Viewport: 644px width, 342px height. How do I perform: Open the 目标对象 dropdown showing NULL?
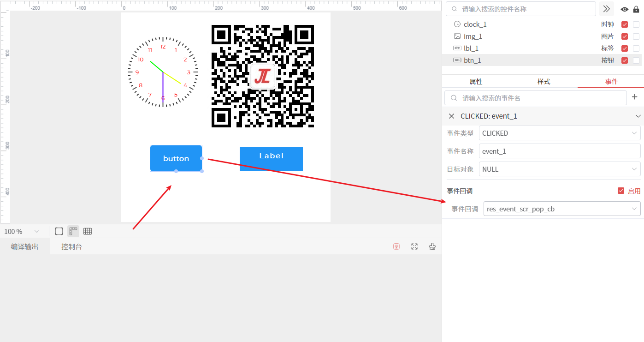tap(560, 169)
